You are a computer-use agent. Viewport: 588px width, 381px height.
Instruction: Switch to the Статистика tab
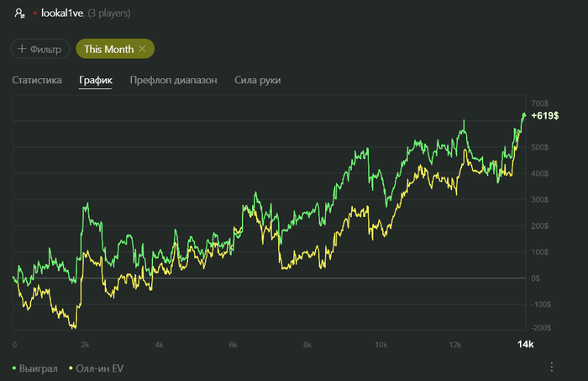pos(37,80)
